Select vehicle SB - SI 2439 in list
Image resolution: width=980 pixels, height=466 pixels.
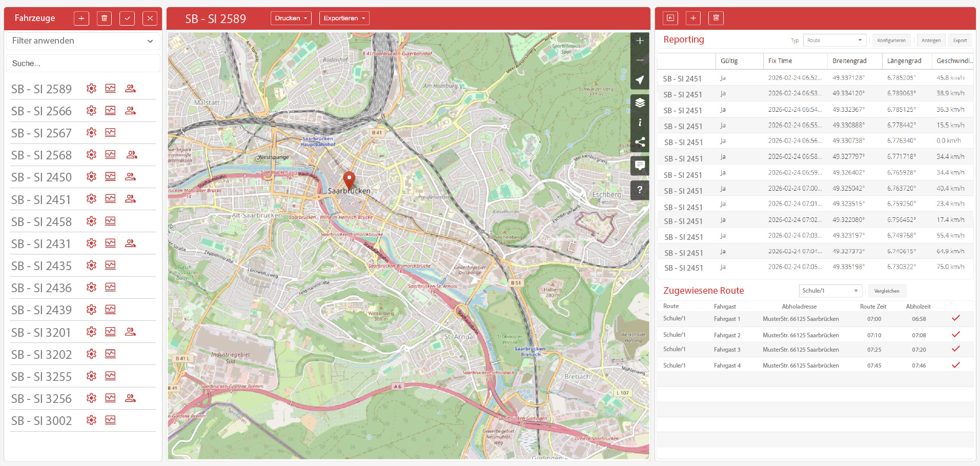point(42,310)
